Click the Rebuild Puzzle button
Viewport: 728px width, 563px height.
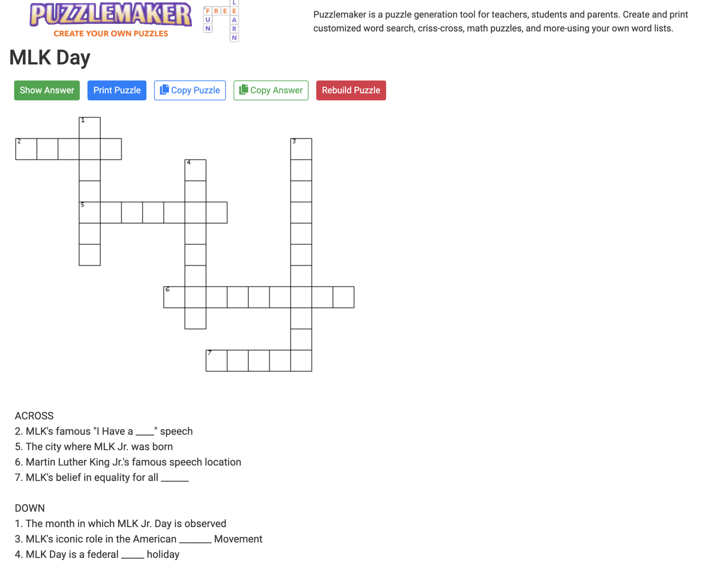(351, 90)
